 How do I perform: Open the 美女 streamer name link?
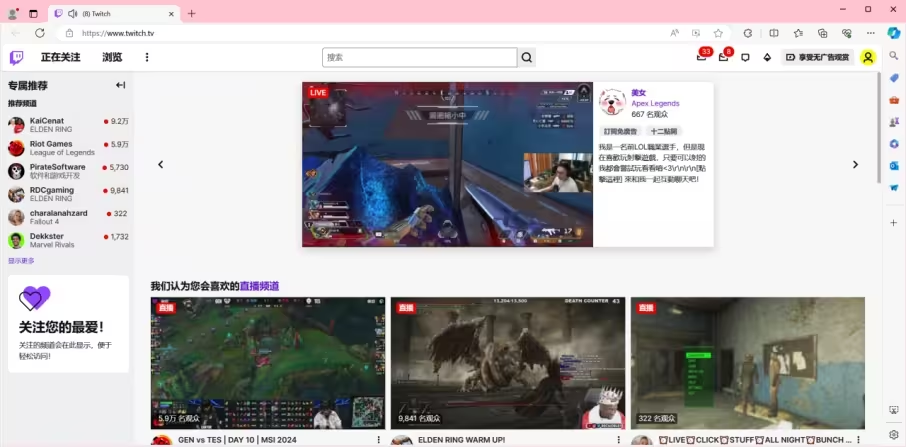coord(638,92)
